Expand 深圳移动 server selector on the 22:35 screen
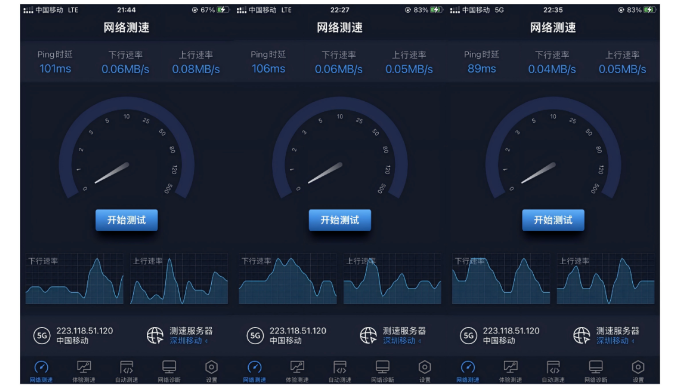Image resolution: width=680 pixels, height=389 pixels. pos(615,341)
